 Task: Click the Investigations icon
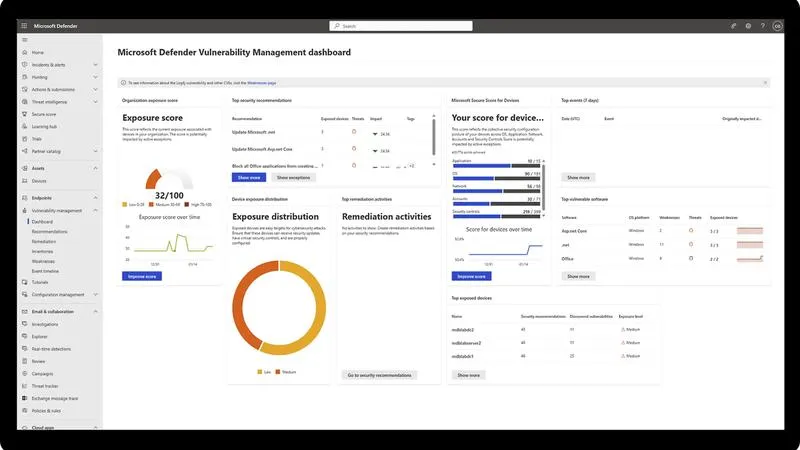point(24,324)
